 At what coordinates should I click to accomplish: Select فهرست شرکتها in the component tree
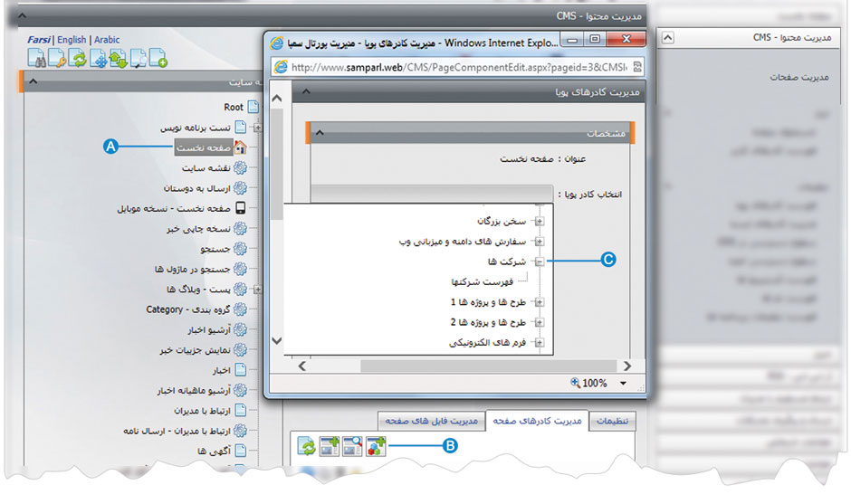click(493, 282)
